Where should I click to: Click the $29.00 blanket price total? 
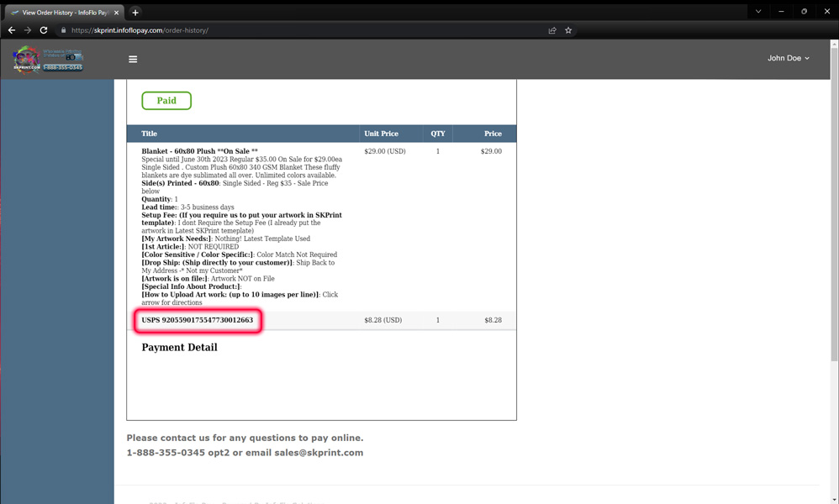(491, 151)
